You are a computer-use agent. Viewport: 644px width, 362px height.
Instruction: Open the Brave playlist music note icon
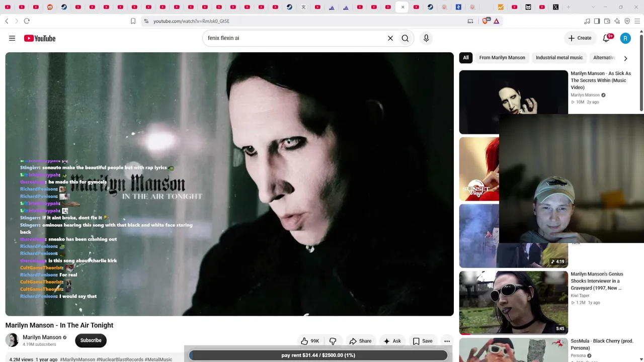pyautogui.click(x=587, y=21)
